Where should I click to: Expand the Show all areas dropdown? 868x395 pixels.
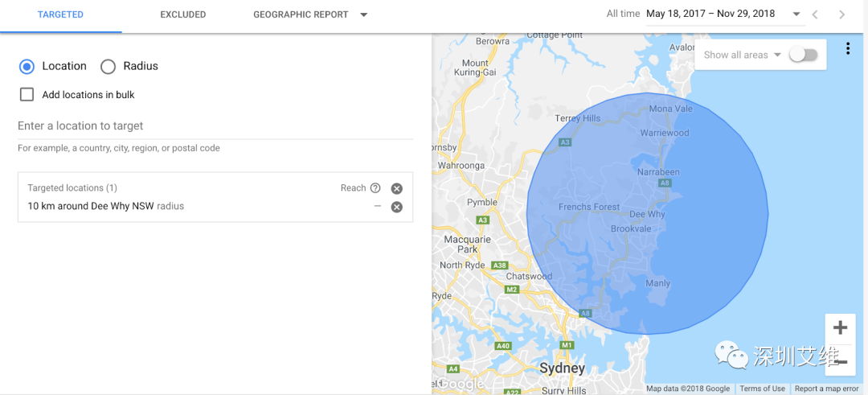coord(776,56)
